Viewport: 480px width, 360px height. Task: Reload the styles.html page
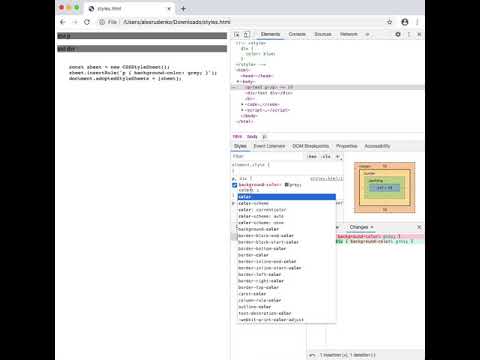[x=87, y=22]
